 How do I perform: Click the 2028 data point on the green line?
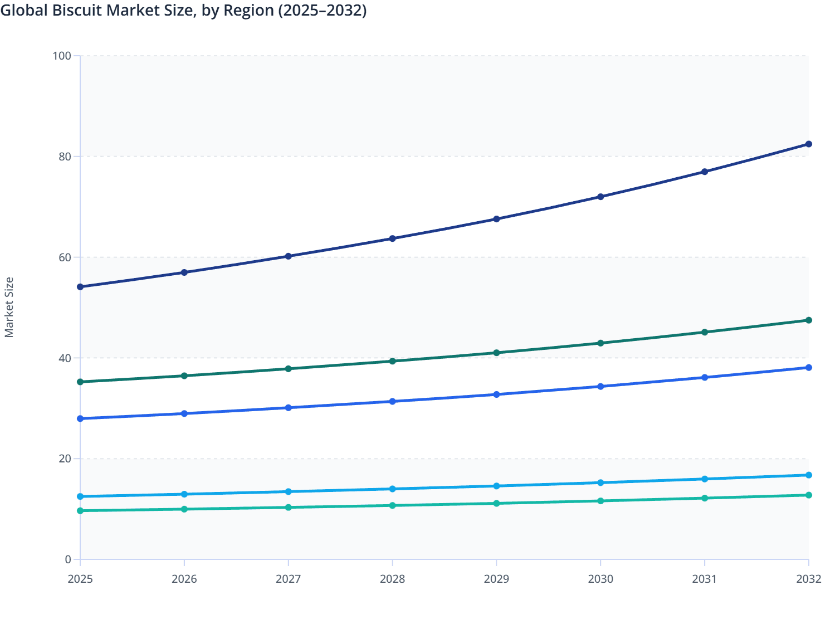[392, 361]
